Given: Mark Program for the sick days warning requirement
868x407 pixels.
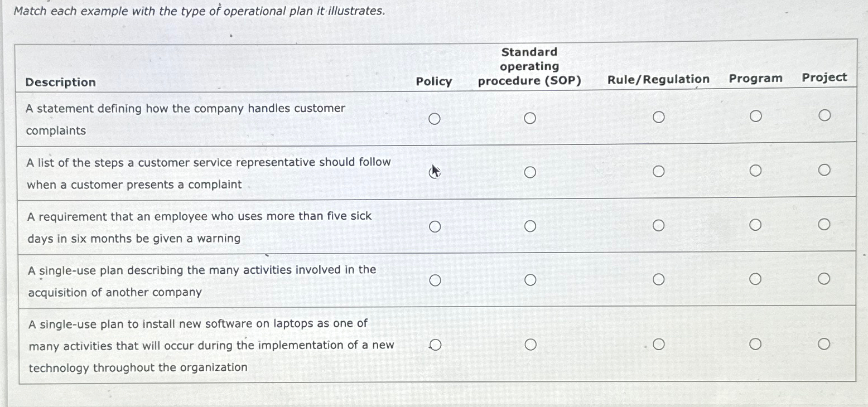Looking at the screenshot, I should click(x=756, y=224).
